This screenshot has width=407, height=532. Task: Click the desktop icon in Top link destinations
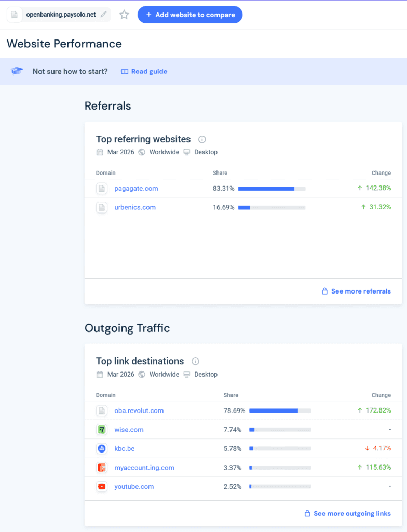pyautogui.click(x=186, y=374)
